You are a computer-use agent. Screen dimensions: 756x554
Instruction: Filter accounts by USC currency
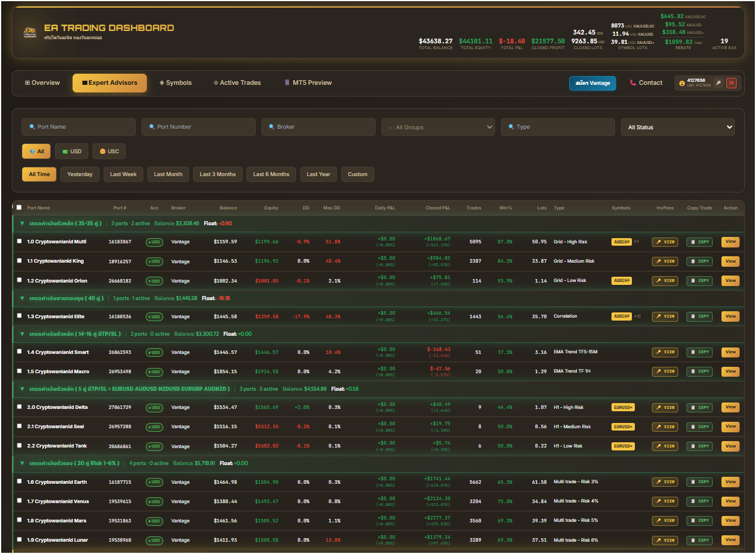(x=109, y=152)
